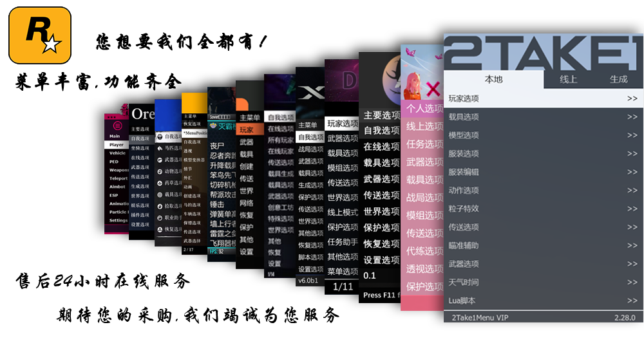Expand the Lua脚本 chevron in 2Take1
Image resolution: width=644 pixels, height=354 pixels.
[x=632, y=301]
